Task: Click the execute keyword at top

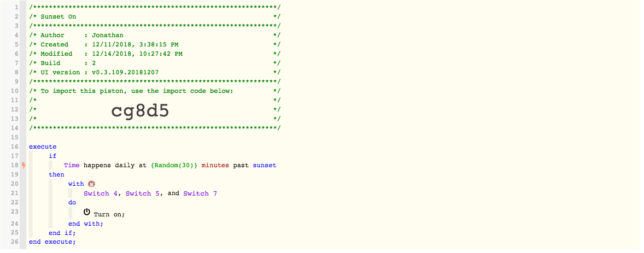Action: click(43, 146)
